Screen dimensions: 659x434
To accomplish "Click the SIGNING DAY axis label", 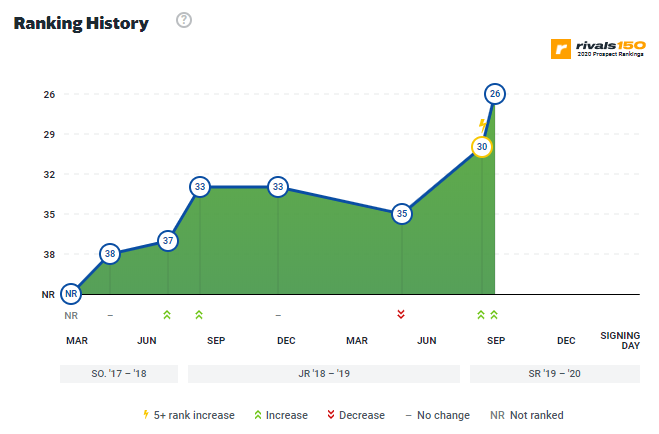I will 619,340.
